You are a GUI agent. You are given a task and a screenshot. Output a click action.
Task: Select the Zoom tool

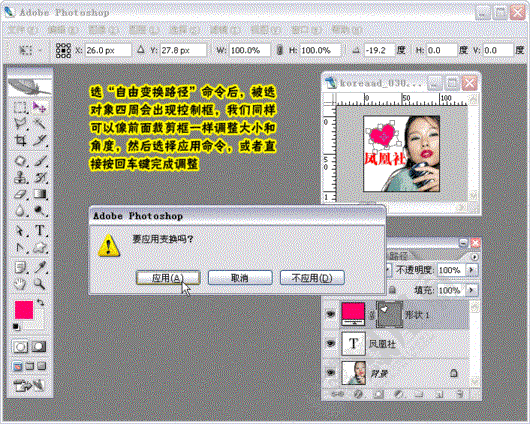pos(40,284)
